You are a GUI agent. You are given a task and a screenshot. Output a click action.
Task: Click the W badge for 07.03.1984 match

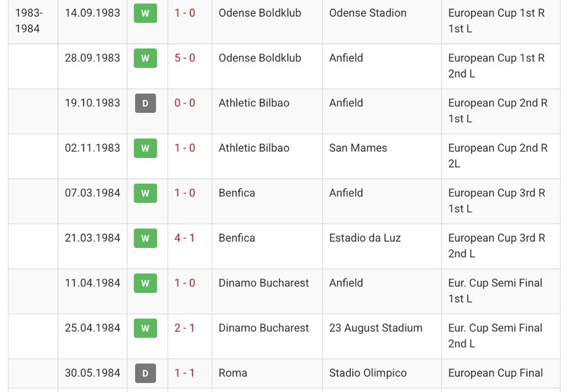point(145,193)
